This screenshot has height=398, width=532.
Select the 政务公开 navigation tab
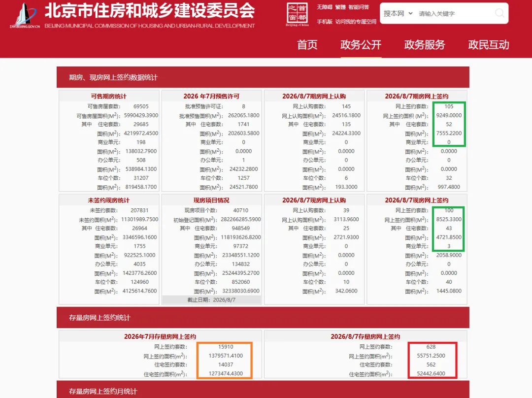[x=361, y=45]
